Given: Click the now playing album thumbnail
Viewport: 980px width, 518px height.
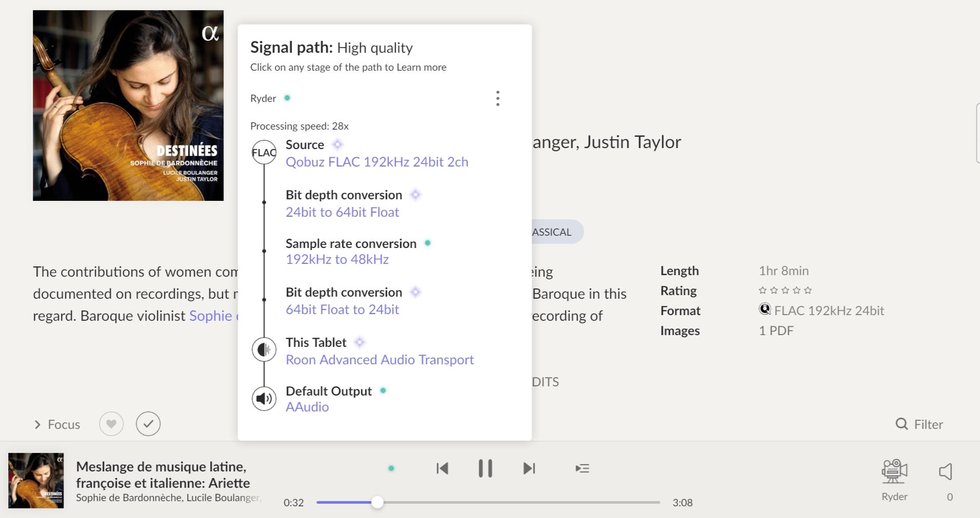Looking at the screenshot, I should (x=36, y=481).
